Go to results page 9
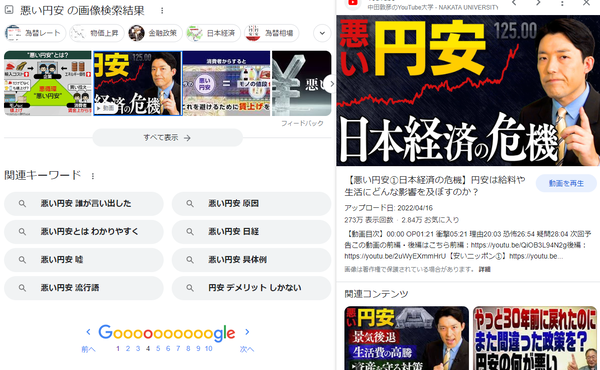Image resolution: width=600 pixels, height=370 pixels. point(198,349)
